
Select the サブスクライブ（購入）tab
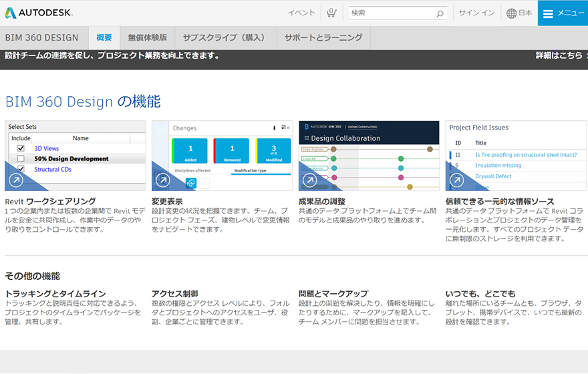coord(226,37)
